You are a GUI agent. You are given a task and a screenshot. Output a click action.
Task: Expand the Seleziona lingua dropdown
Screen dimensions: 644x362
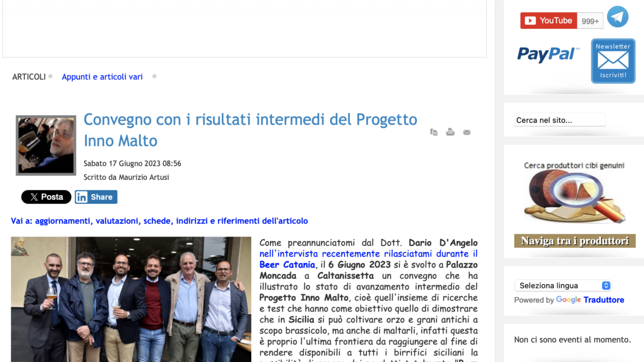[x=563, y=285]
